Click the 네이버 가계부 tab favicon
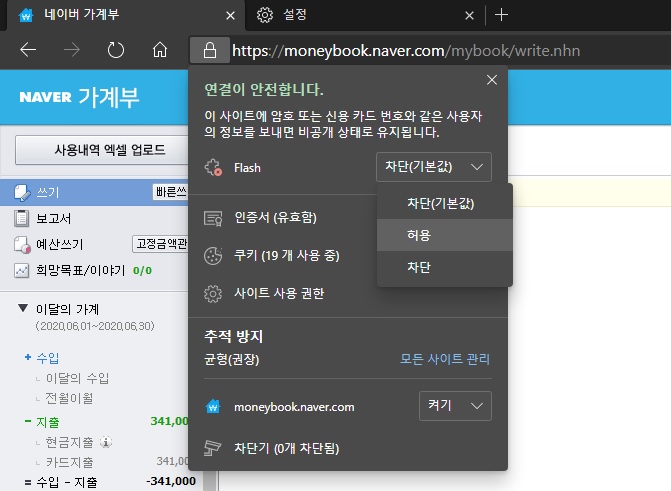Screen dimensions: 671x491 coord(26,16)
